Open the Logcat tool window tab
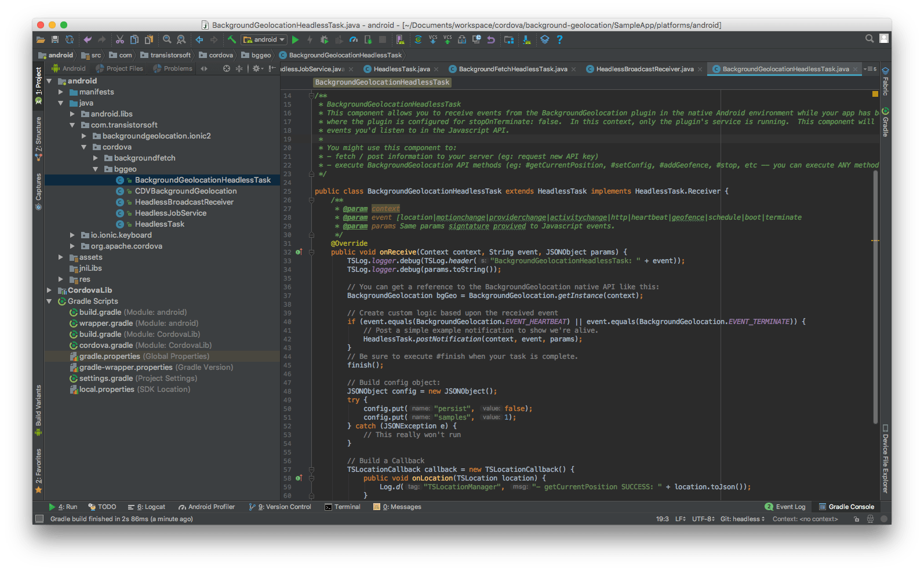Viewport: 924px width, 571px height. (x=147, y=507)
